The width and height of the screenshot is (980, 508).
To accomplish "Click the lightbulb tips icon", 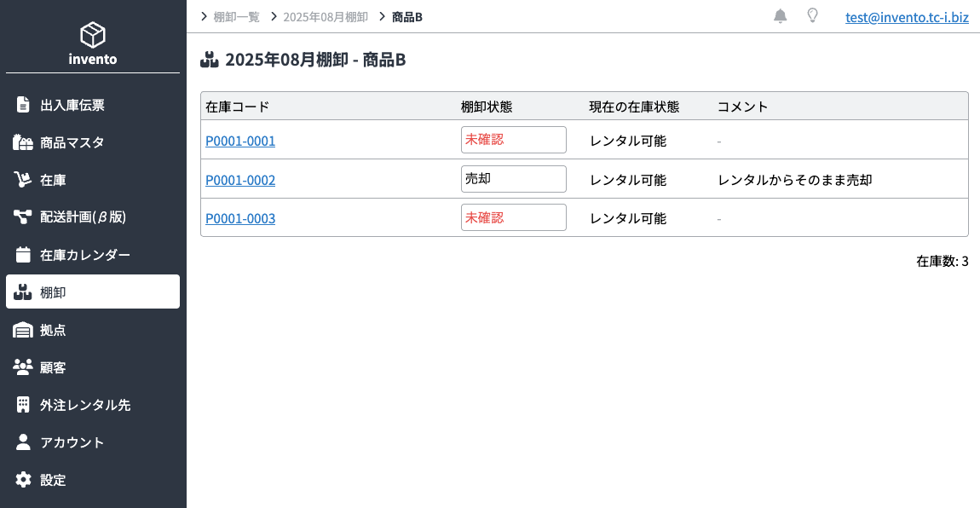I will click(x=812, y=15).
